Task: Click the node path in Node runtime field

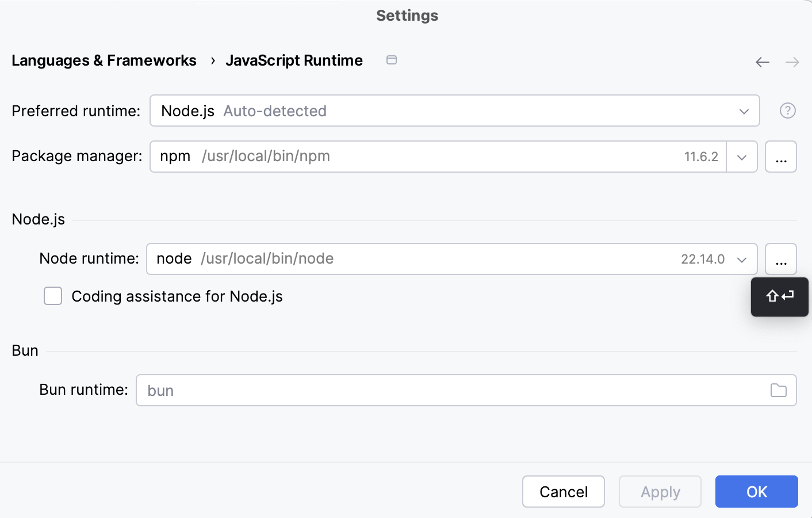Action: pos(267,258)
